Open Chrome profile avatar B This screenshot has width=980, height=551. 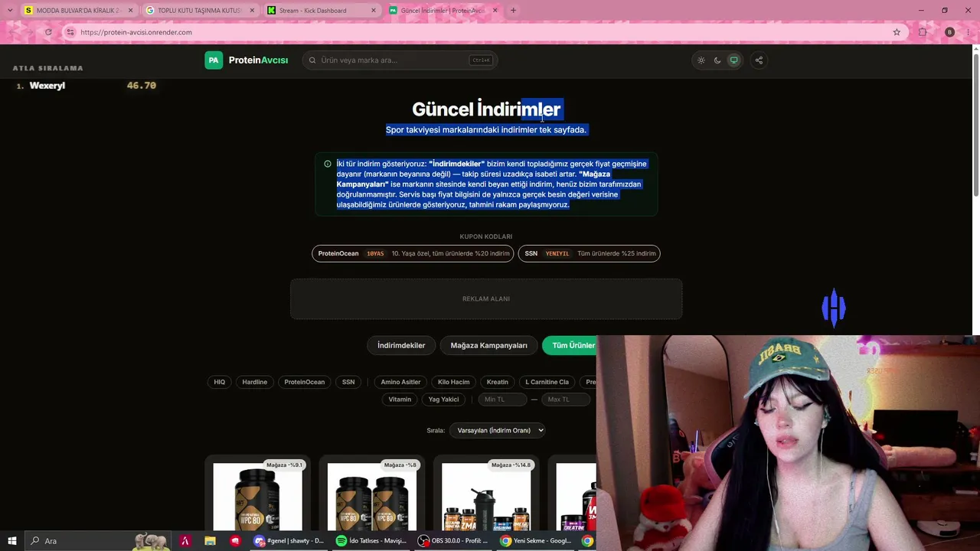click(949, 32)
